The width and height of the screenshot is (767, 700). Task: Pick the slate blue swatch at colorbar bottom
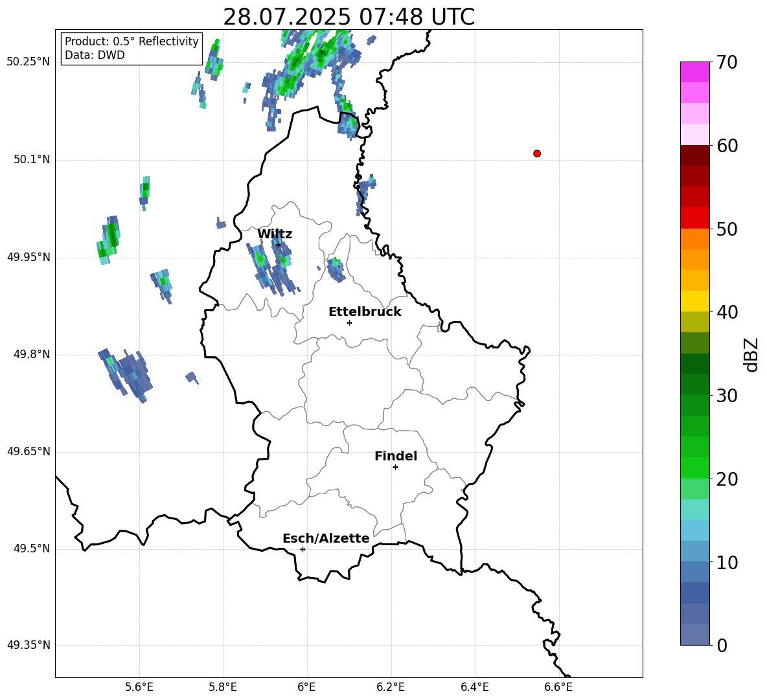[x=694, y=635]
